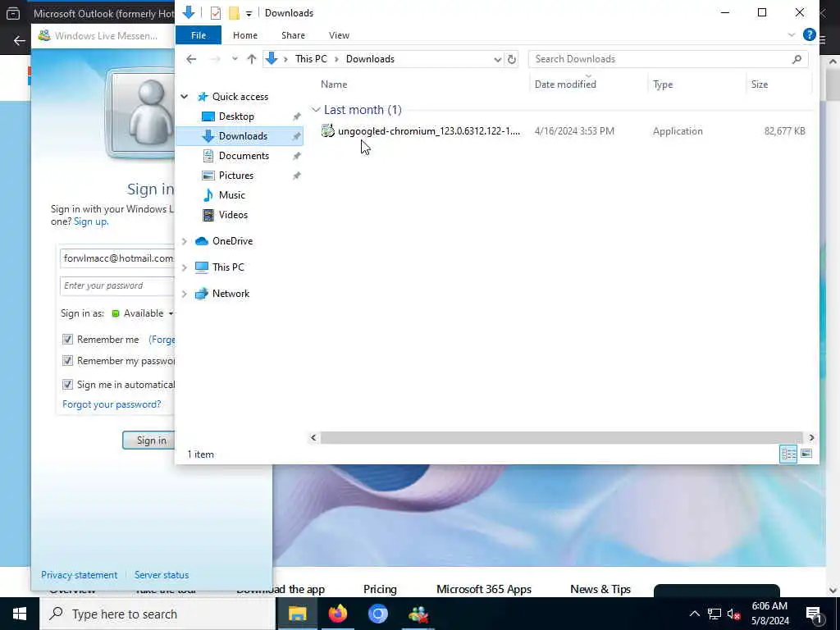This screenshot has height=630, width=840.
Task: Toggle Remember me checkbox in Messenger
Action: (67, 339)
